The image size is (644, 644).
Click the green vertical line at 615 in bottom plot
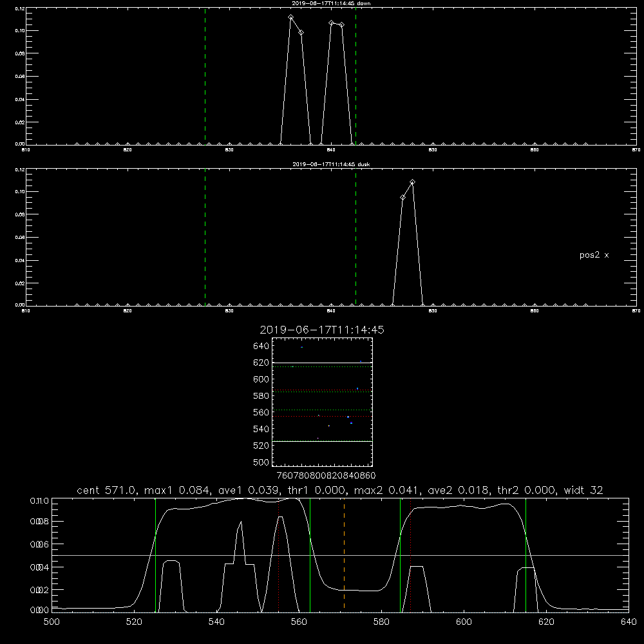point(526,555)
